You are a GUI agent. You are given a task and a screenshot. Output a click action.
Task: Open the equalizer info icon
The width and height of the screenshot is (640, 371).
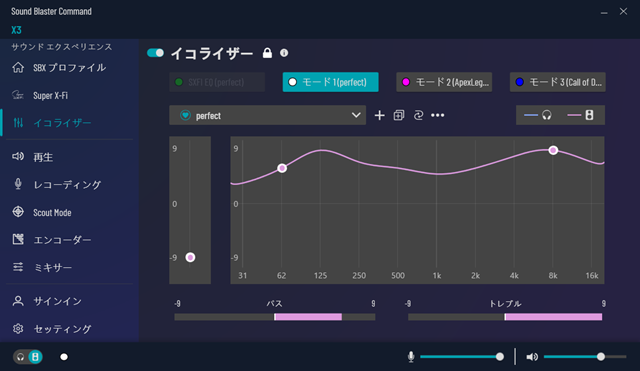pyautogui.click(x=284, y=53)
